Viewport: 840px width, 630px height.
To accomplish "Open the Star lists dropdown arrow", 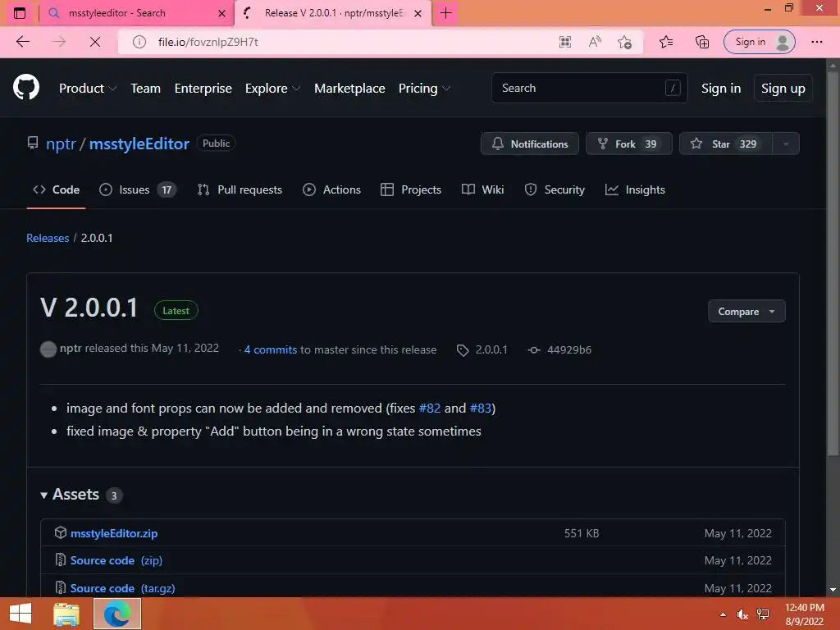I will tap(786, 144).
